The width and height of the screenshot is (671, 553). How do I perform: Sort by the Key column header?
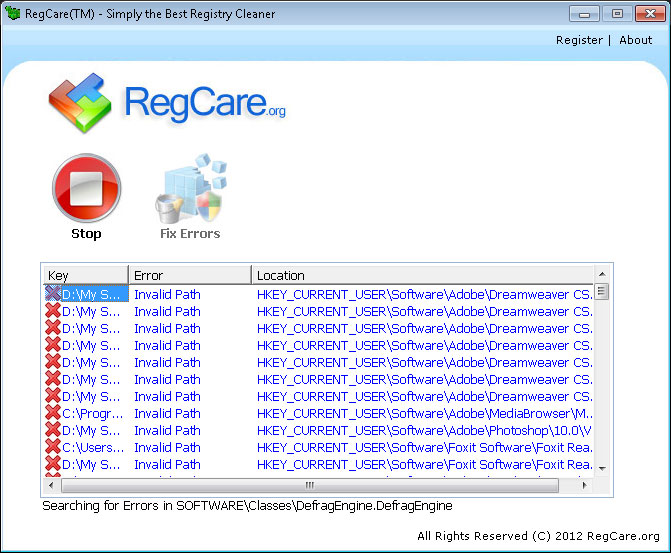point(86,275)
